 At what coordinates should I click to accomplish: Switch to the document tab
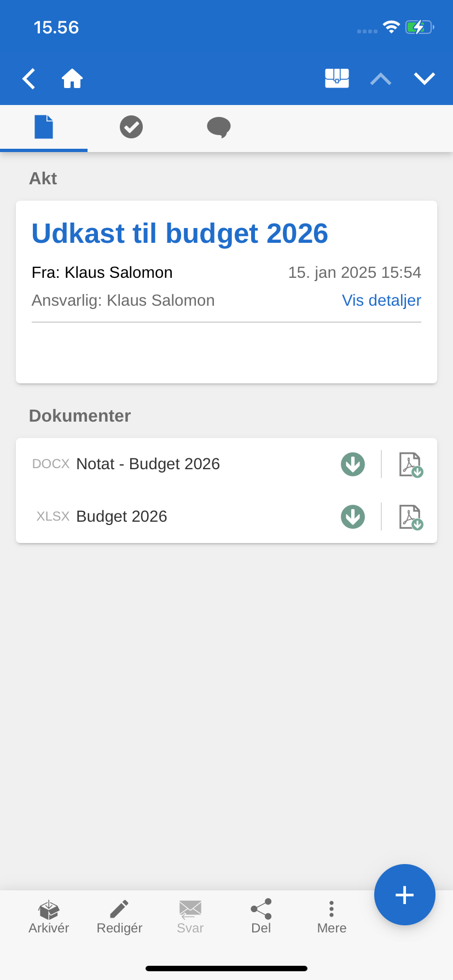(x=44, y=127)
